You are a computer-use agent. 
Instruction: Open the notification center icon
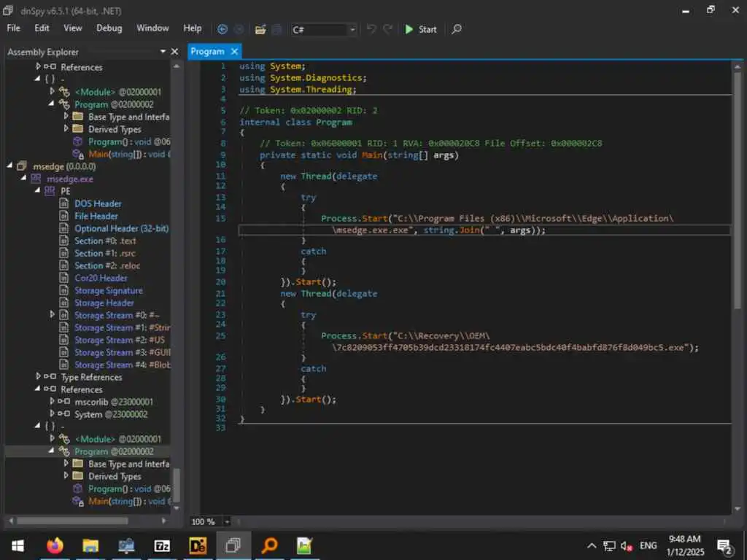(x=724, y=546)
